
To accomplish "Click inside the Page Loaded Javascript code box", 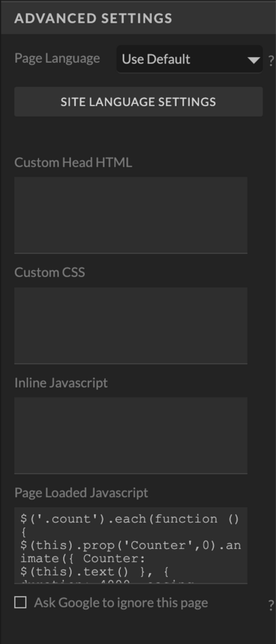I will tap(130, 545).
